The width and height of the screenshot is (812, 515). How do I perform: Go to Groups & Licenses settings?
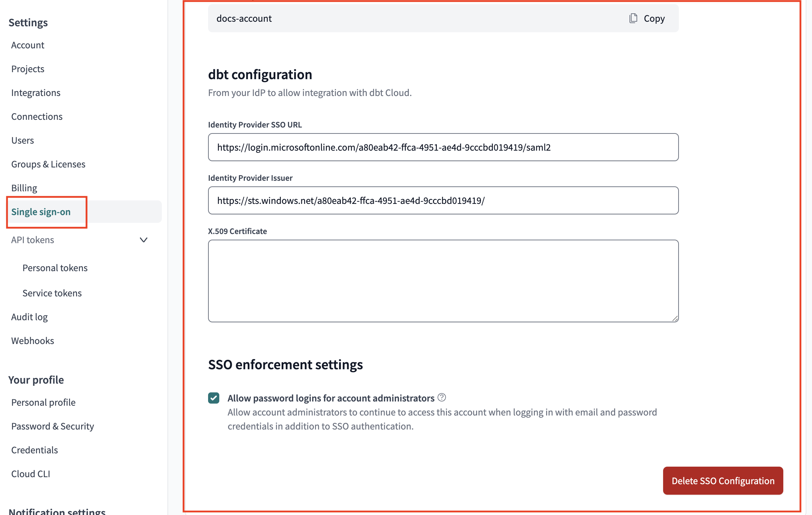click(x=48, y=164)
